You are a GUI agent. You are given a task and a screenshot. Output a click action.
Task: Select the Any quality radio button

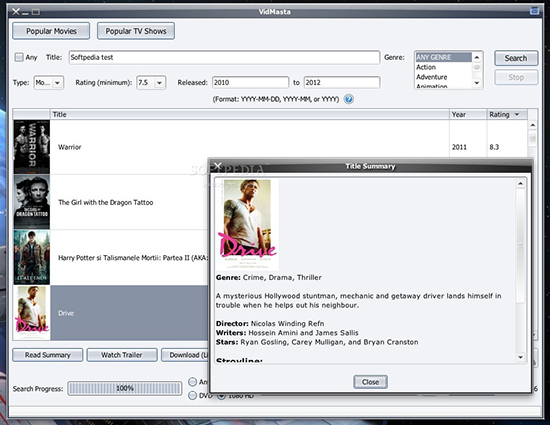click(193, 382)
